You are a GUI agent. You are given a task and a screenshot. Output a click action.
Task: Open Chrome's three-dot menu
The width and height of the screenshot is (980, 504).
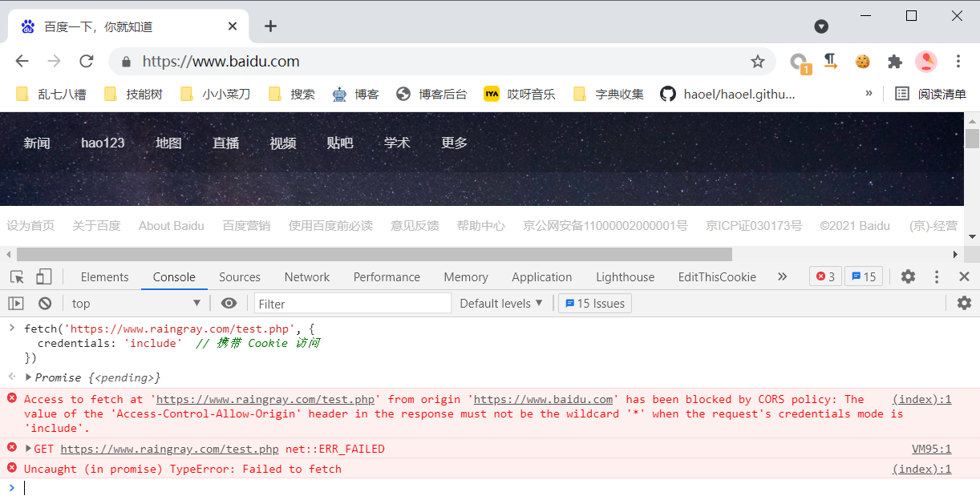click(x=958, y=62)
